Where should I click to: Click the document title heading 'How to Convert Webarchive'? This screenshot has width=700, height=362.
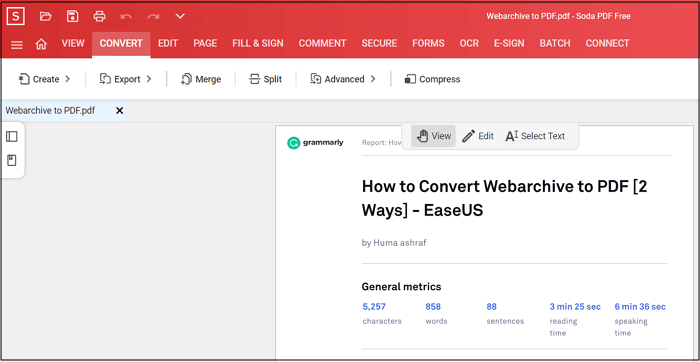[504, 198]
